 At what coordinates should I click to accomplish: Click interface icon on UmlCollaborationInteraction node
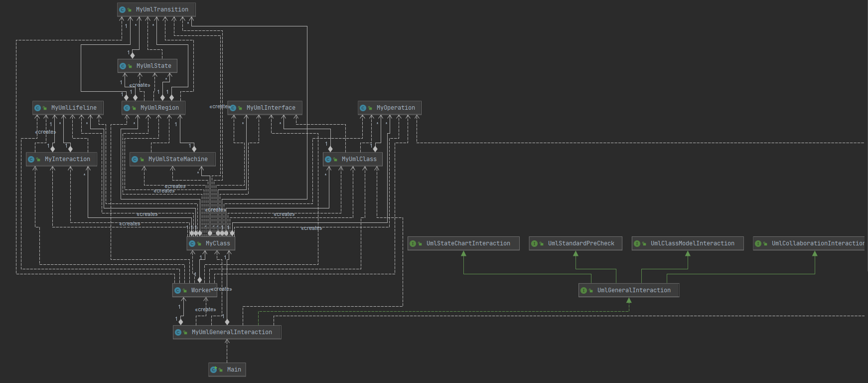(758, 243)
